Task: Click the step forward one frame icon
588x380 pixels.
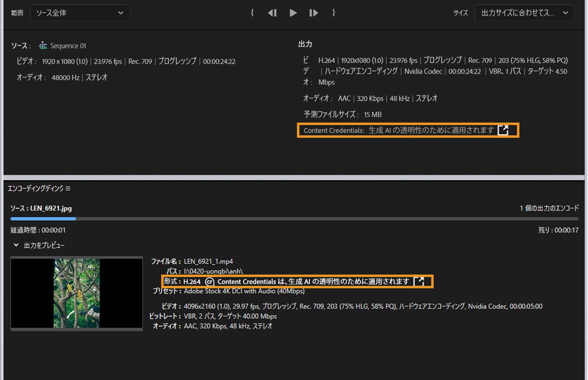Action: pos(314,13)
